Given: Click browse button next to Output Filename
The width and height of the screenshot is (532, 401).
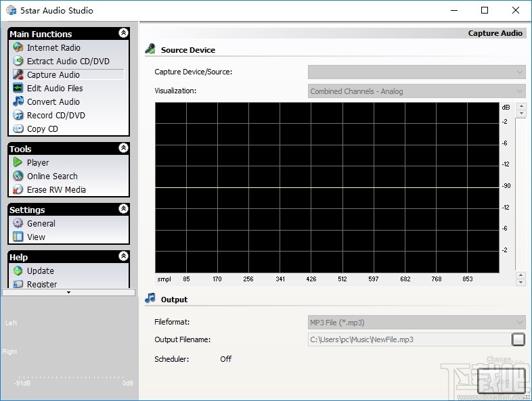Looking at the screenshot, I should tap(518, 339).
